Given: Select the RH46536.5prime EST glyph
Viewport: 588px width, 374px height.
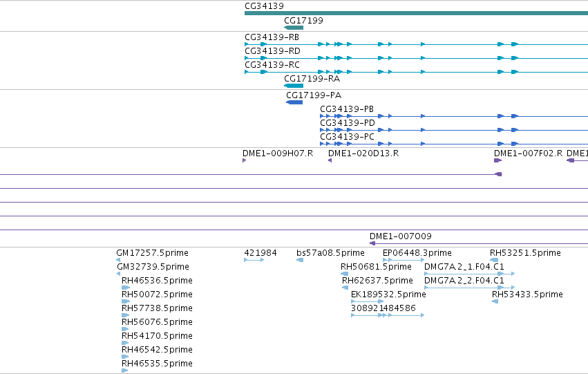Looking at the screenshot, I should point(126,288).
